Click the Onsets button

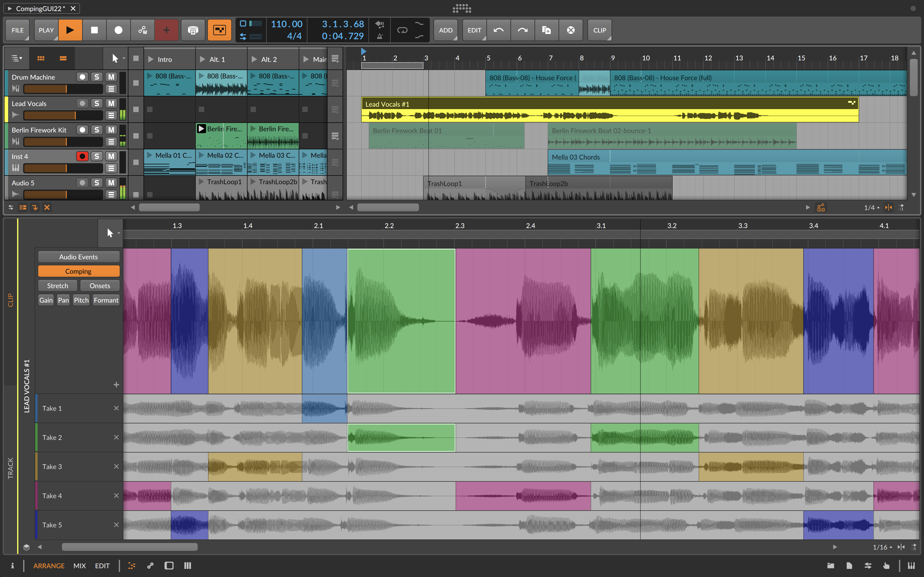[100, 285]
